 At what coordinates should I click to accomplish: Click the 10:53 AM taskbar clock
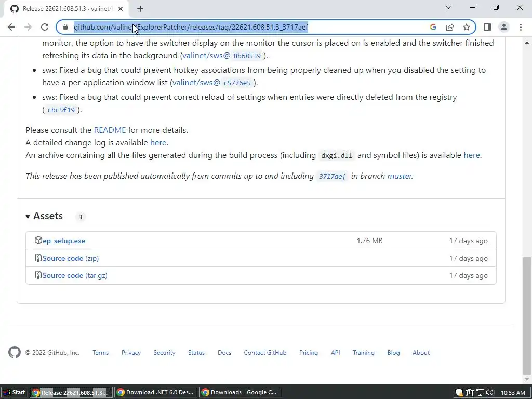[x=513, y=393]
